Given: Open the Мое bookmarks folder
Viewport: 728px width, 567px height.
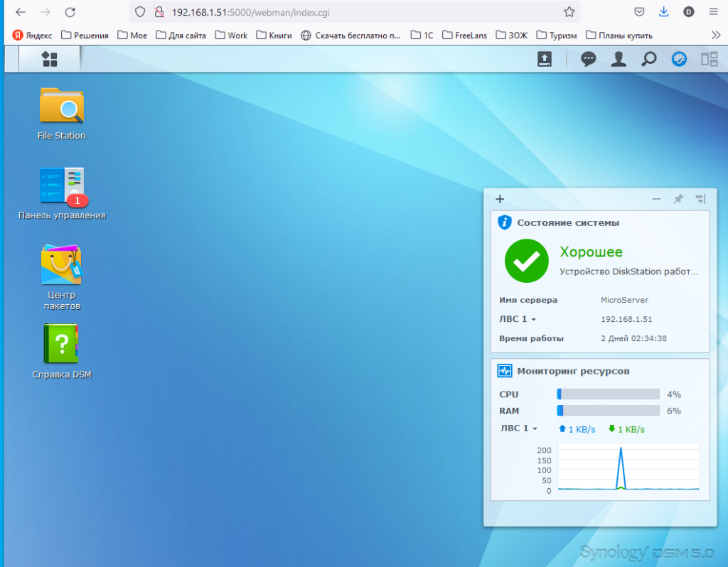Looking at the screenshot, I should 132,36.
